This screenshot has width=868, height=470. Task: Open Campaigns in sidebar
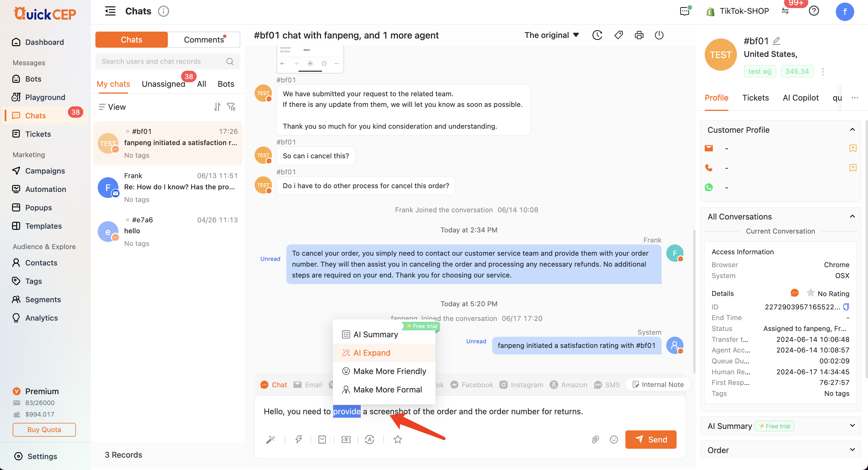point(45,171)
